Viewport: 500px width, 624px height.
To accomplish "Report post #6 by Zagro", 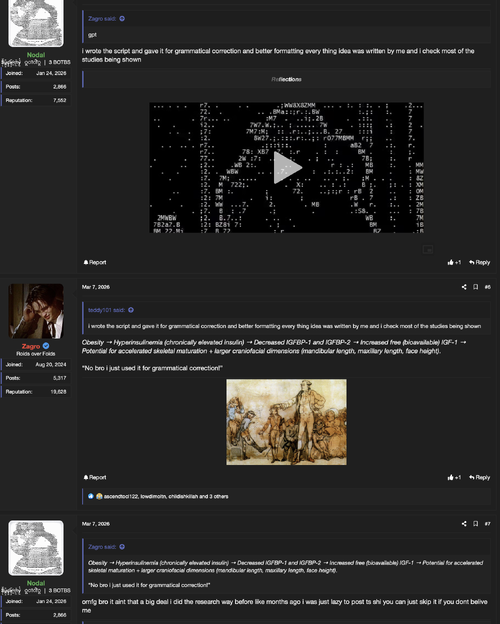I will 95,477.
